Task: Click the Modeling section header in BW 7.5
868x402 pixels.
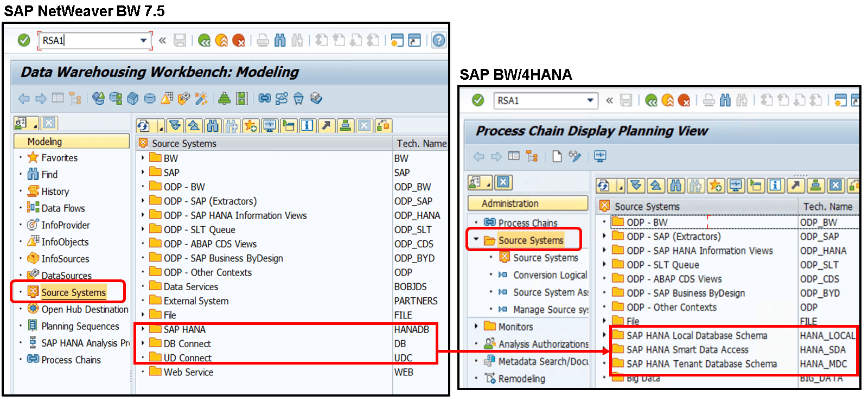Action: coord(71,142)
